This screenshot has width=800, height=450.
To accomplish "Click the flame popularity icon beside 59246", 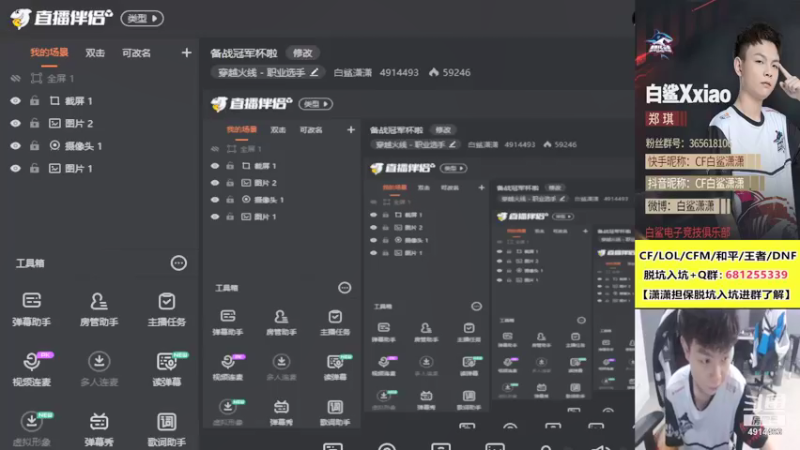I will click(434, 72).
